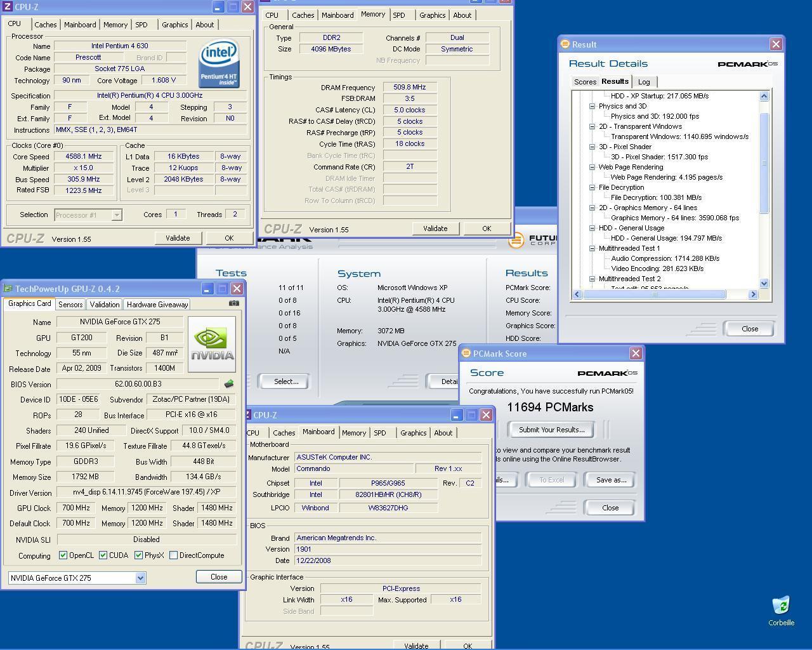Click the Intel Pentium 4 HT logo

219,64
